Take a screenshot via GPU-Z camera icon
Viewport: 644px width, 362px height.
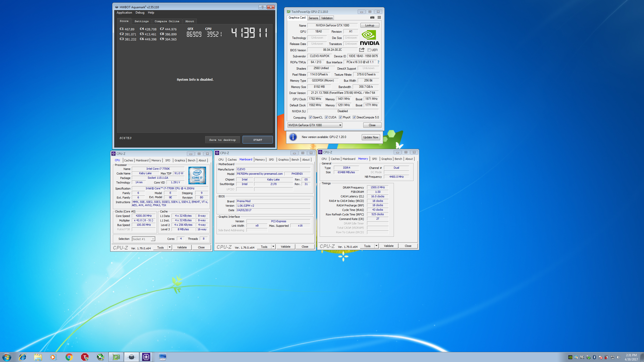pos(372,18)
